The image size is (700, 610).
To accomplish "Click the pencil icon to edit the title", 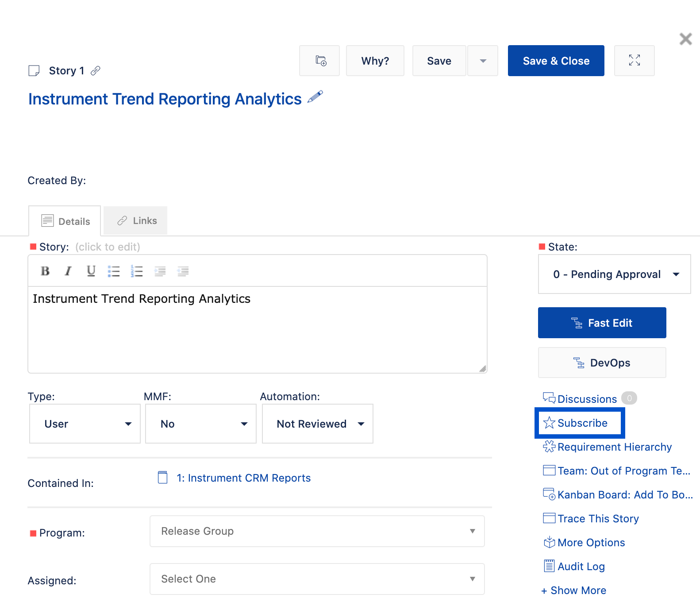I will point(315,97).
